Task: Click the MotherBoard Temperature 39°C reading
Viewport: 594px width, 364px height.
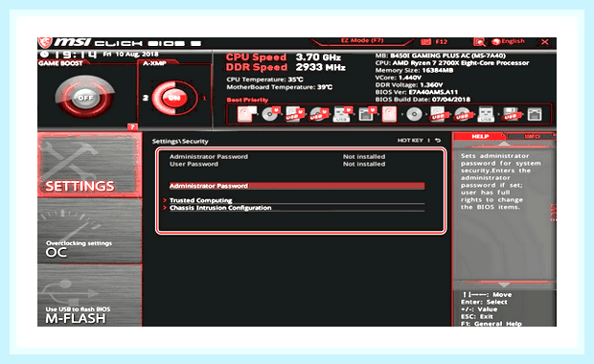Action: click(x=280, y=87)
